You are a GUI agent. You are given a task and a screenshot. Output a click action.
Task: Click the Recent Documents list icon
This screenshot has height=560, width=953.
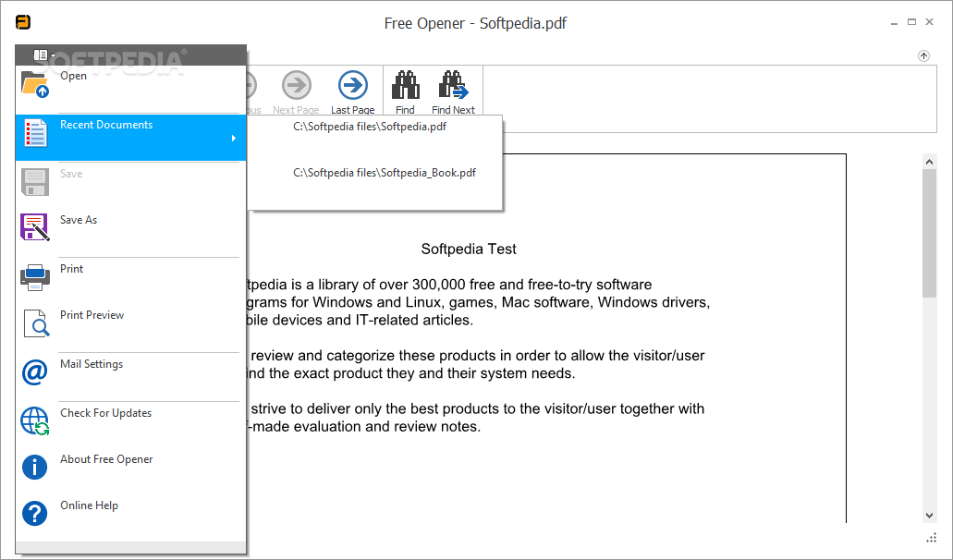pyautogui.click(x=34, y=133)
